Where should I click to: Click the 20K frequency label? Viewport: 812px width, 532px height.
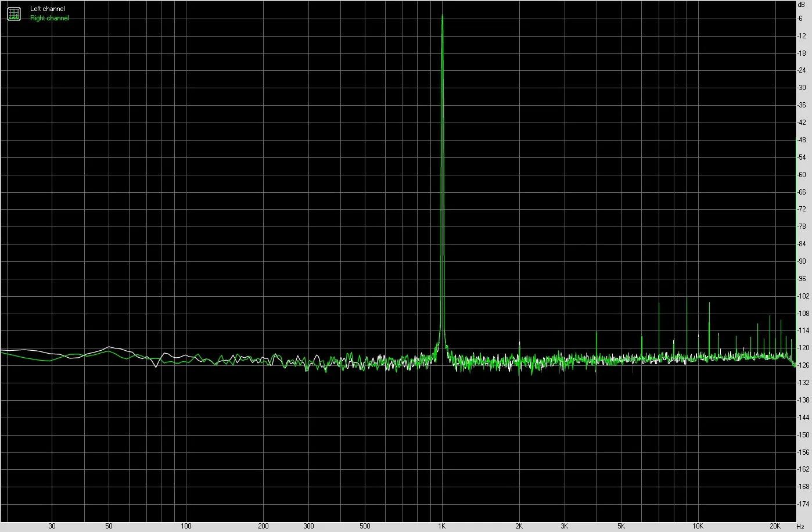[x=775, y=526]
